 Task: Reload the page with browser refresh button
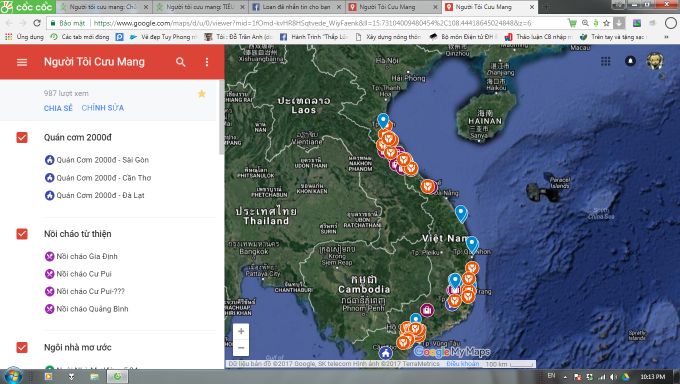37,23
